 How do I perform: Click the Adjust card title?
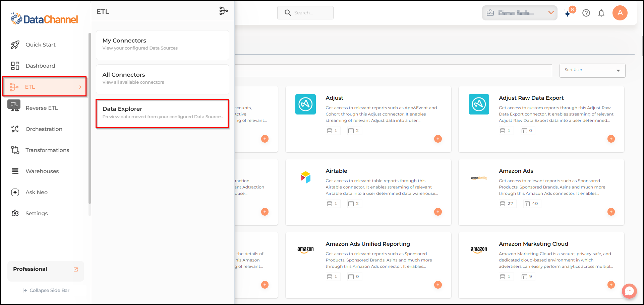click(x=334, y=98)
